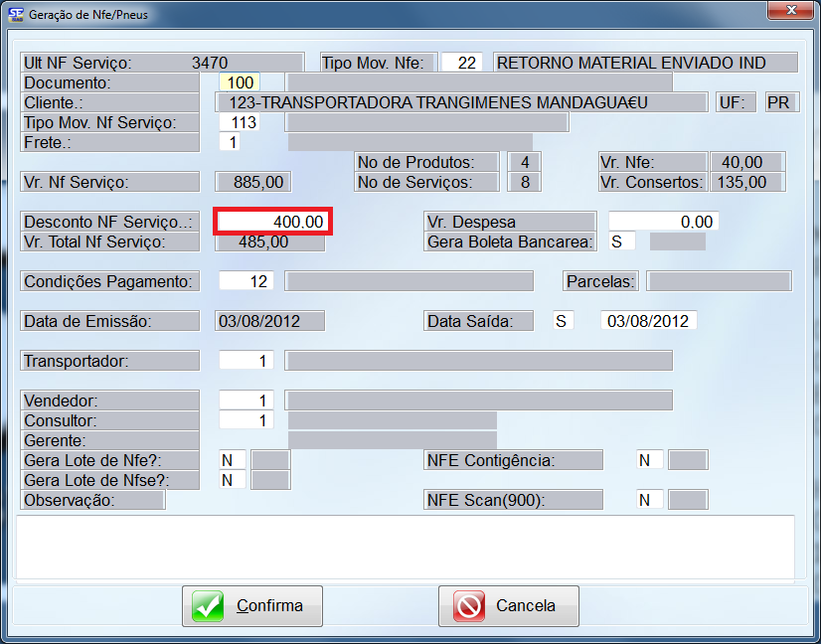
Task: Click the Tipo Mov. Nfe code field
Action: (462, 63)
